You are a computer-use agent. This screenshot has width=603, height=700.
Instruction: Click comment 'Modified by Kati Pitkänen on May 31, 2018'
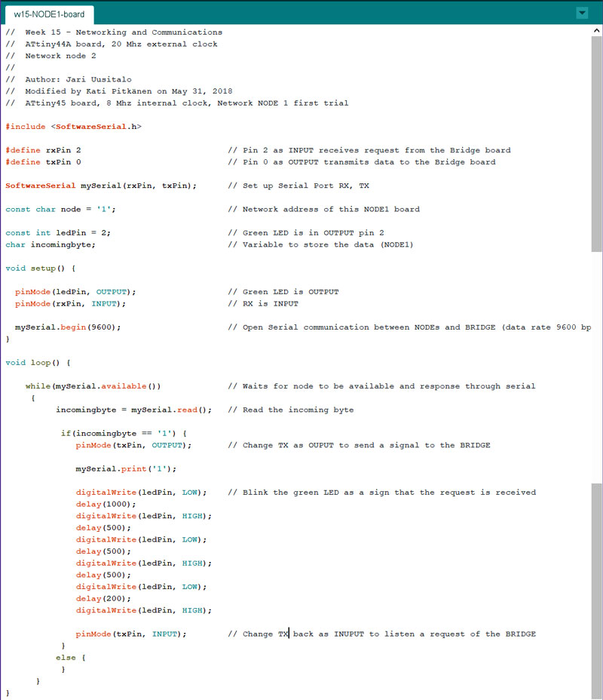point(129,91)
